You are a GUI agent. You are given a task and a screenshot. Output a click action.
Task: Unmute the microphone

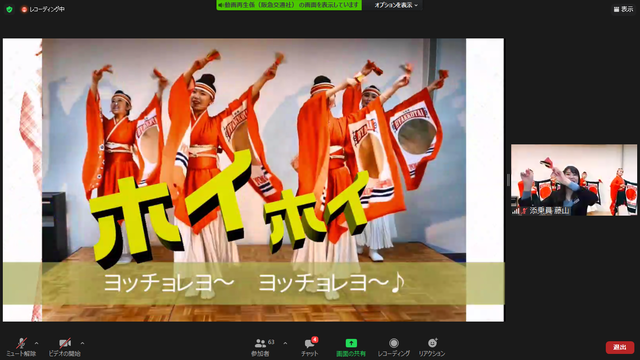tap(21, 347)
